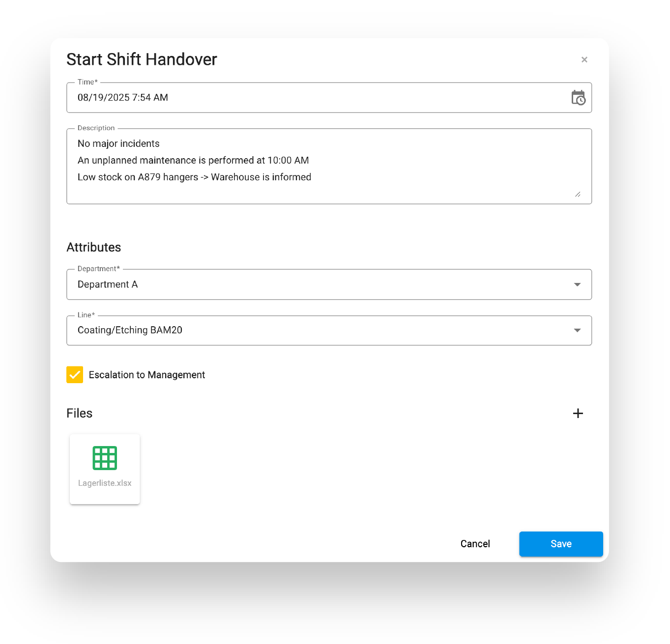Image resolution: width=670 pixels, height=644 pixels.
Task: Click the Files section heading
Action: click(79, 413)
